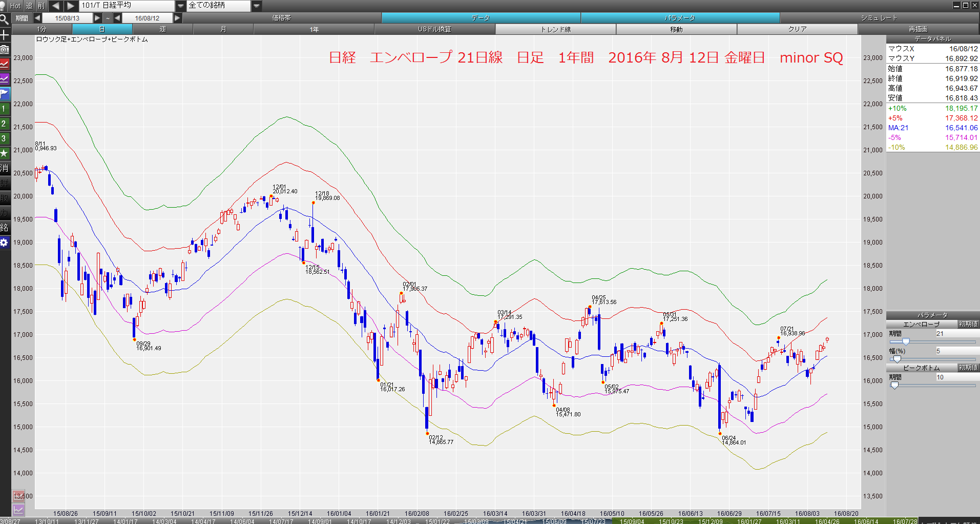
Task: Adjust the ピークボトム 期間 slider
Action: [x=894, y=385]
